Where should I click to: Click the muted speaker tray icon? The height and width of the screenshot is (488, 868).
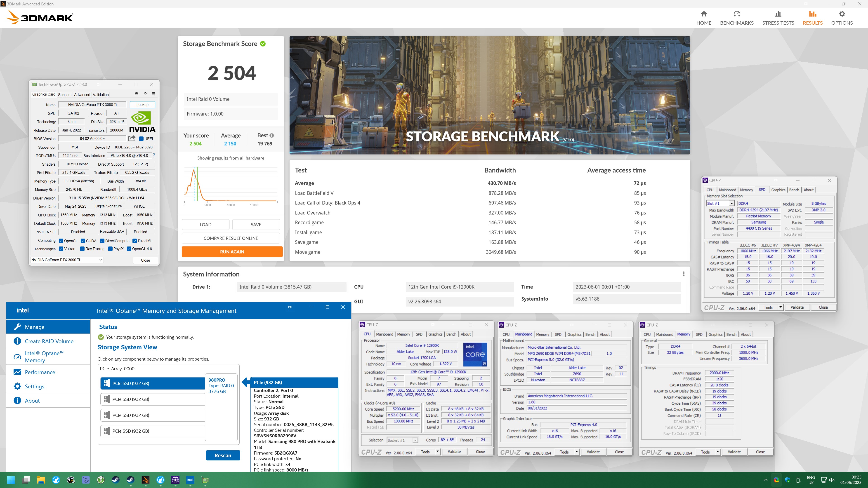click(832, 480)
